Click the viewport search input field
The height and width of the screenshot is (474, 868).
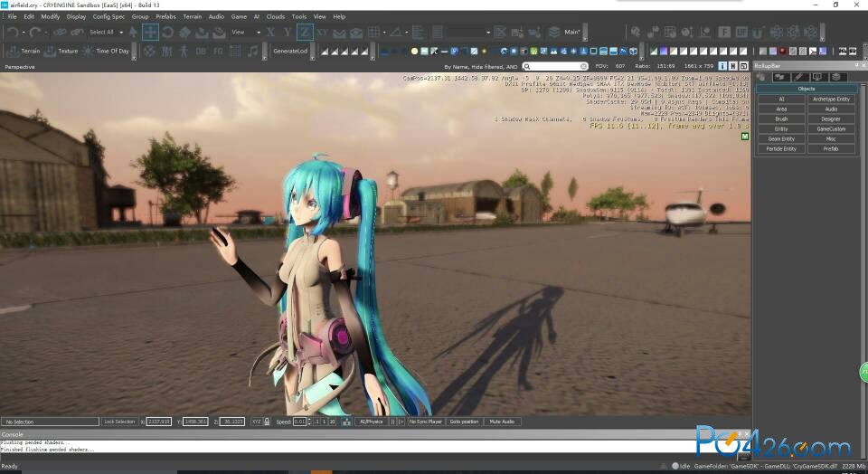pos(555,66)
